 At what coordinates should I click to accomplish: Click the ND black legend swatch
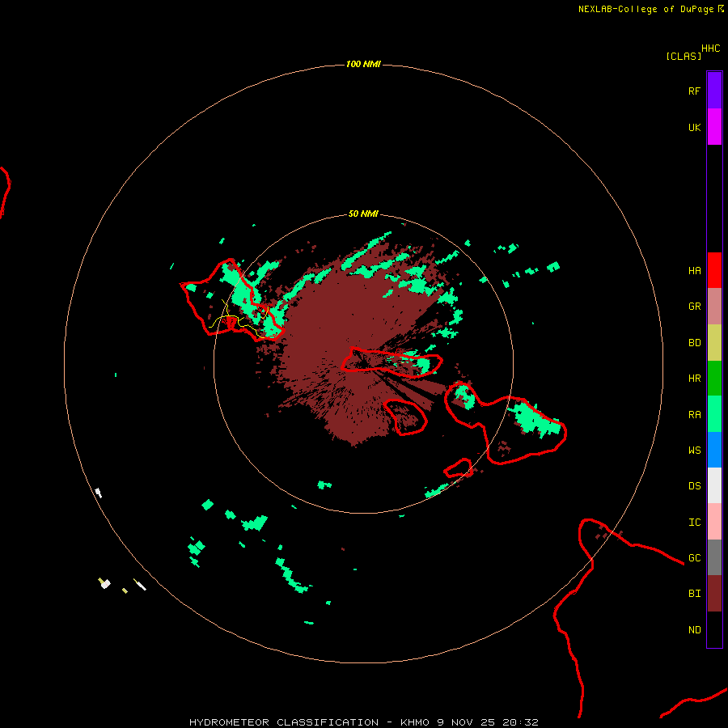(x=714, y=629)
